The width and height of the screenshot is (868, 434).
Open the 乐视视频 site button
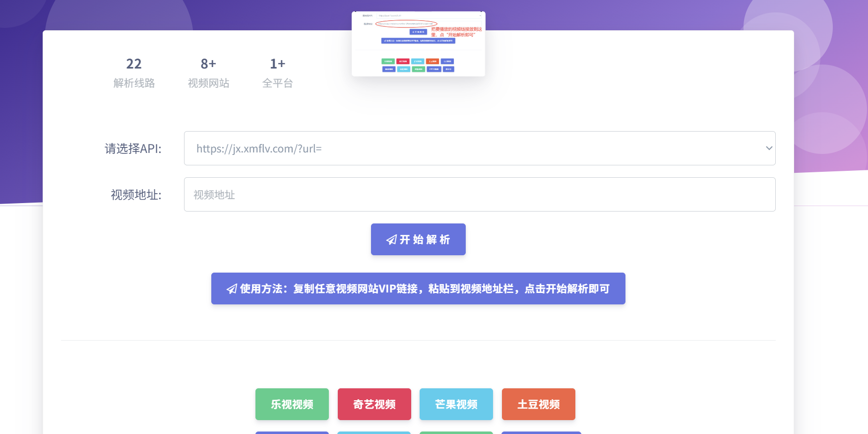coord(292,404)
